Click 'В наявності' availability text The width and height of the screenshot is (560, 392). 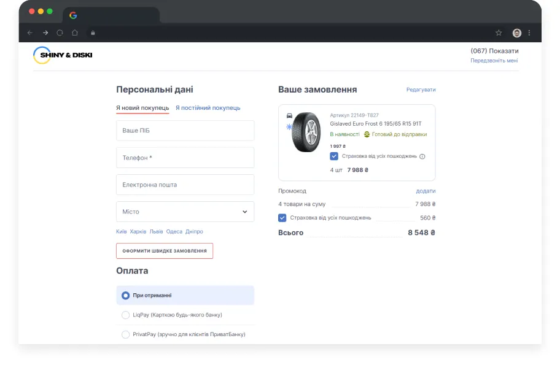(344, 134)
